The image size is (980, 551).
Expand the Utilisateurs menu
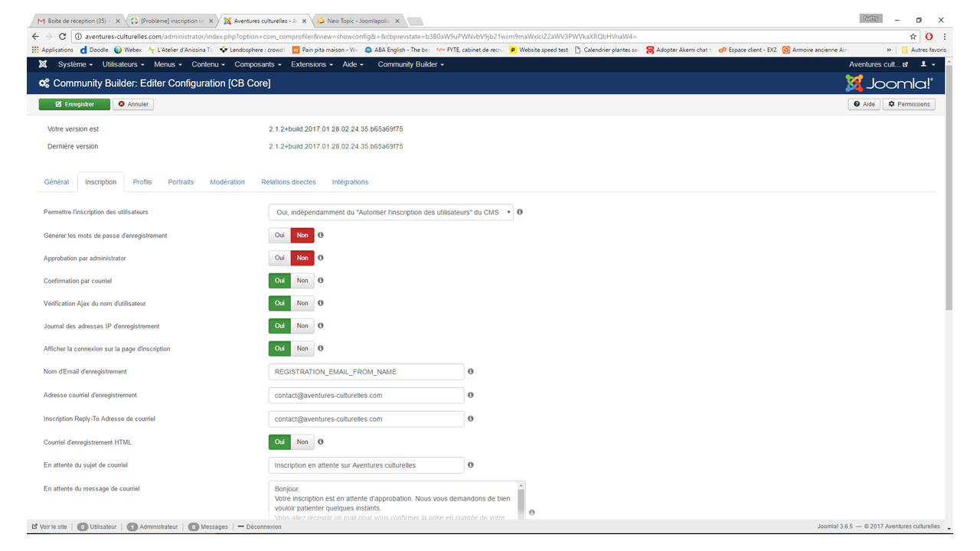click(x=122, y=64)
